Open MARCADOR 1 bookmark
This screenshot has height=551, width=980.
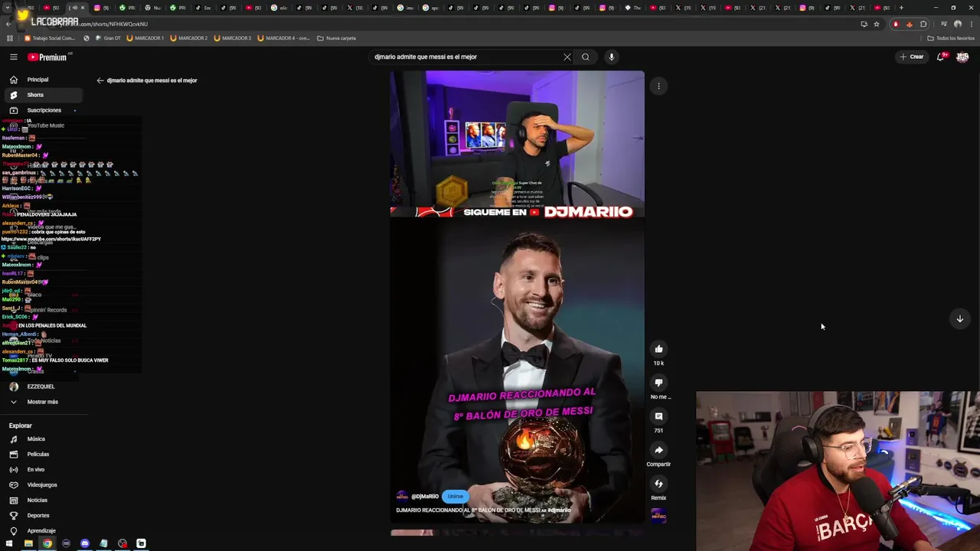pos(145,38)
